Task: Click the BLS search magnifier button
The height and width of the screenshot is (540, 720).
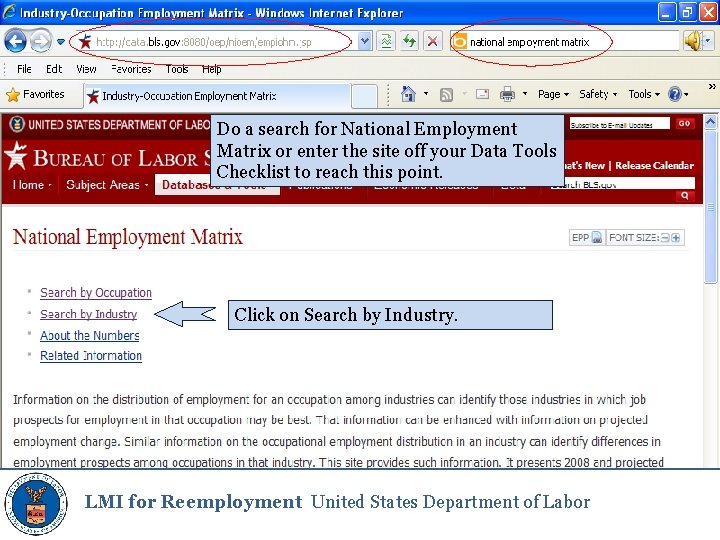Action: pos(685,196)
